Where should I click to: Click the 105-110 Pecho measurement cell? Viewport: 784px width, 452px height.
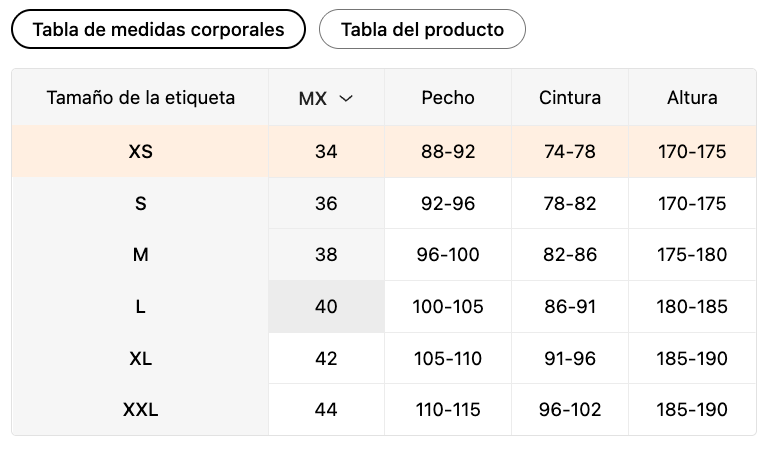(448, 358)
